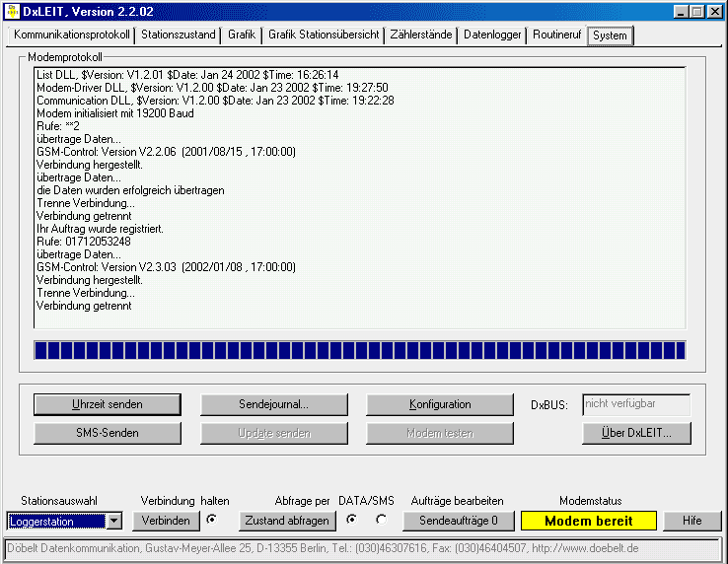The image size is (728, 564).
Task: Click 'Modem initialisiert mit 19200 Baud' line
Action: click(x=115, y=113)
